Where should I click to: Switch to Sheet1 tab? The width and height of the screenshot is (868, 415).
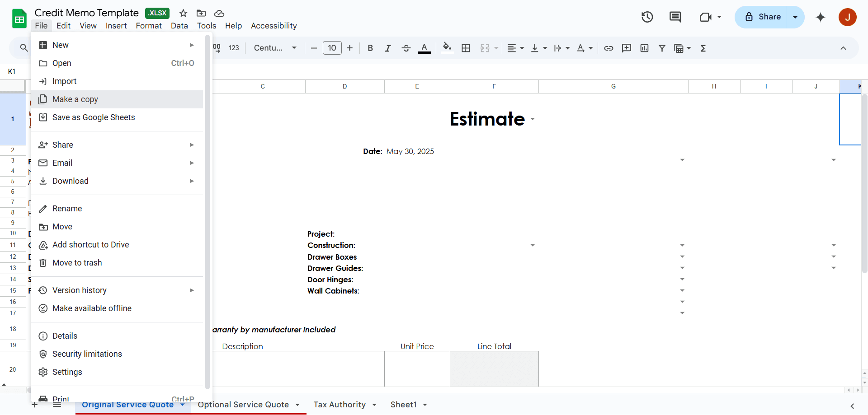click(x=403, y=405)
